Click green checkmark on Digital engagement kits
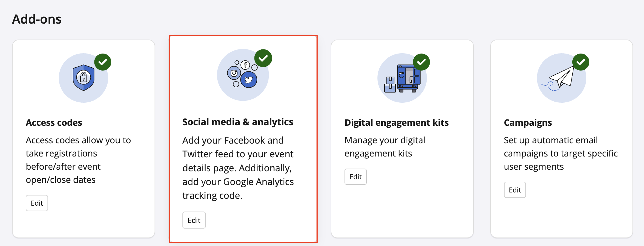This screenshot has height=246, width=644. pos(421,62)
